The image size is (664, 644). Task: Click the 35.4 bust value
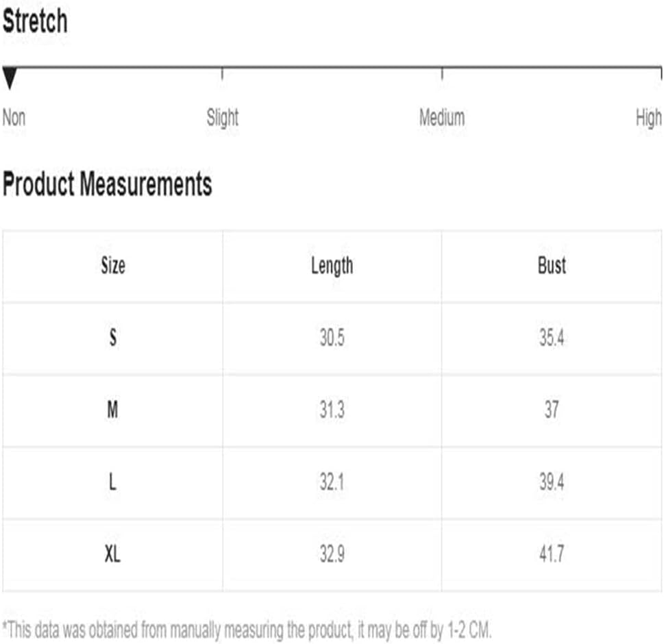click(552, 338)
